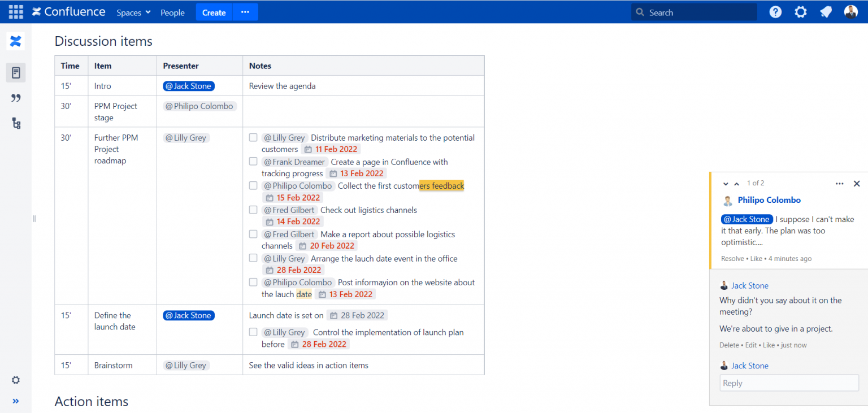
Task: Go to the next comment with the down chevron
Action: point(726,184)
